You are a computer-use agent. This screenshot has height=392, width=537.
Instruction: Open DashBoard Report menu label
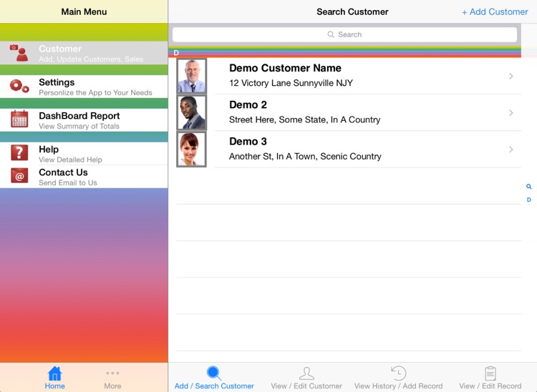pyautogui.click(x=79, y=116)
